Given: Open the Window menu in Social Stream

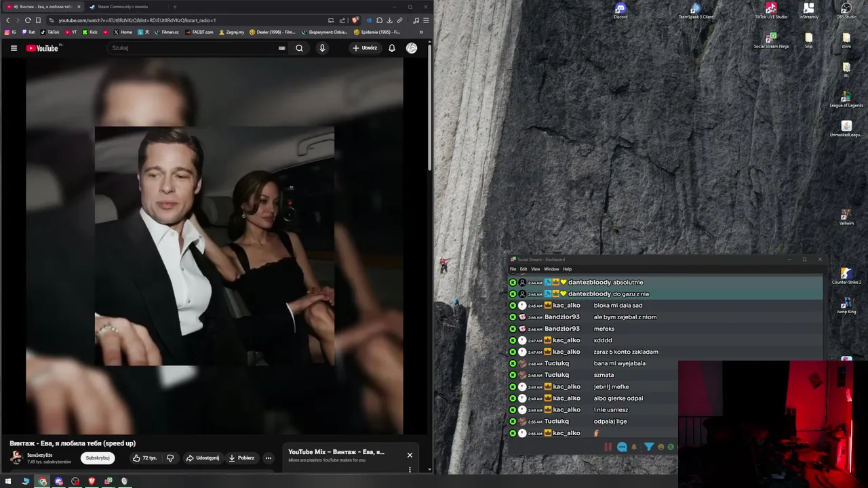Looking at the screenshot, I should click(x=551, y=269).
